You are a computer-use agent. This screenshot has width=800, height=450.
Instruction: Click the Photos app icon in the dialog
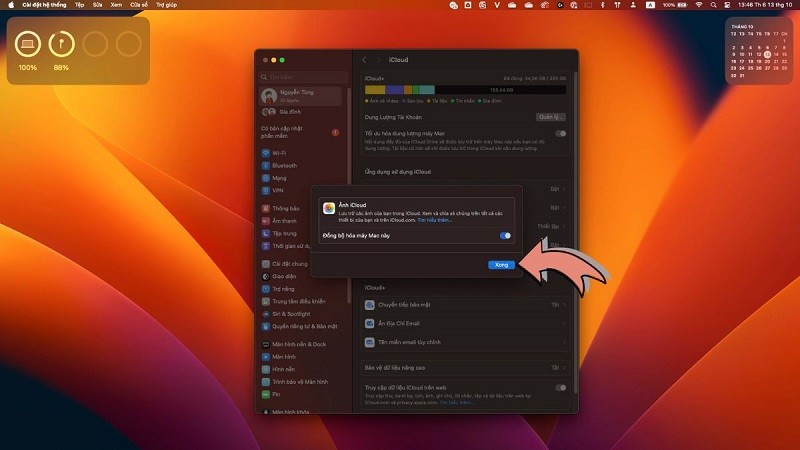click(x=328, y=209)
